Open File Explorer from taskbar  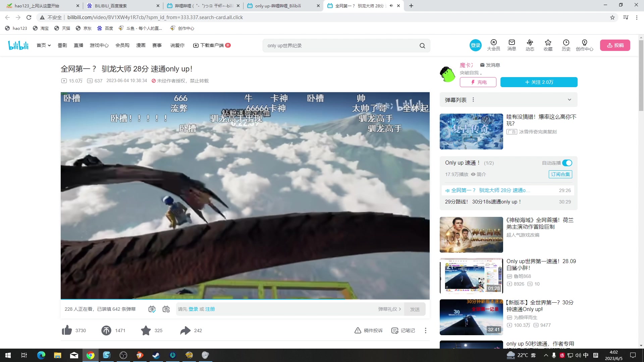[57, 355]
